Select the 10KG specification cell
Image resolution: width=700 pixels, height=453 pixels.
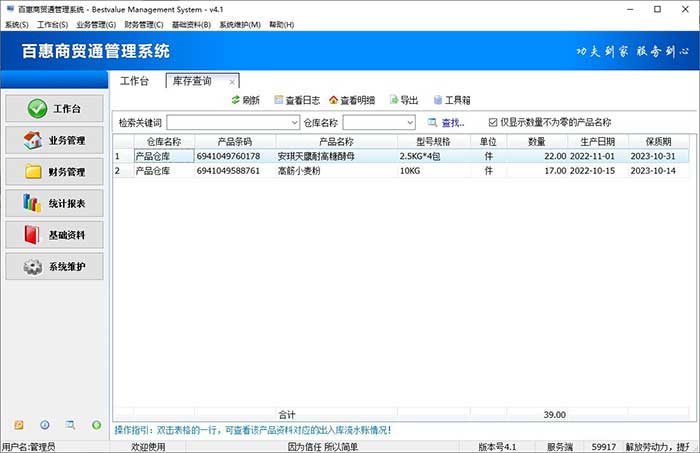[x=433, y=170]
